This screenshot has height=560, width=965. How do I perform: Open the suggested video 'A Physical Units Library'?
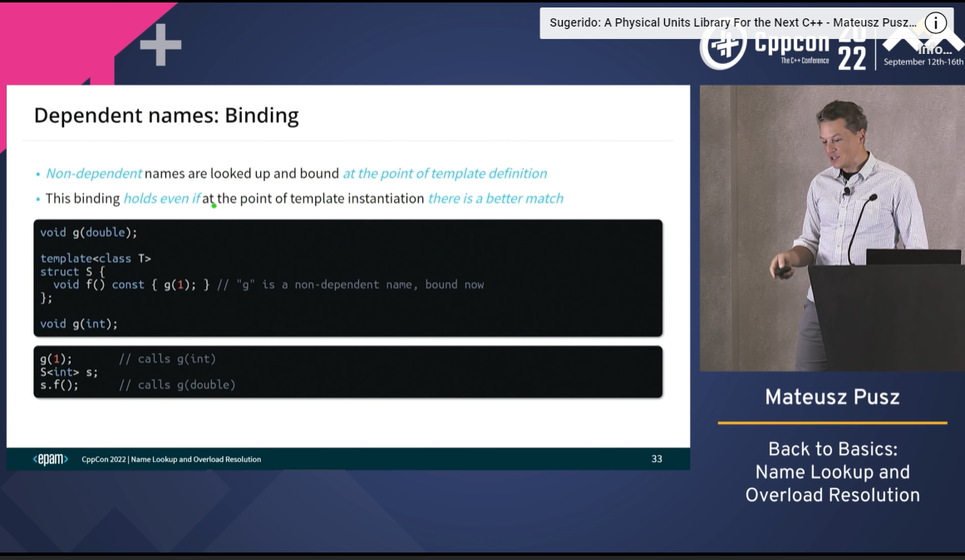[x=732, y=23]
